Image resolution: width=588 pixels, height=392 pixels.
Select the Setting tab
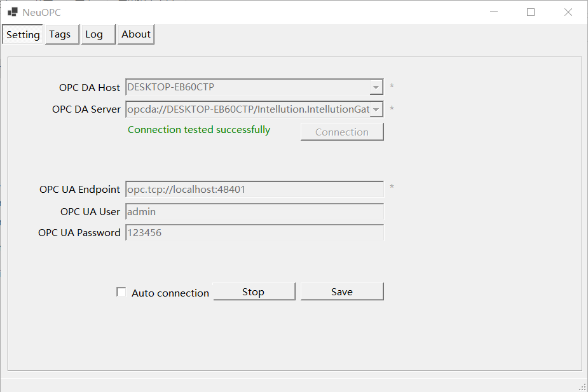coord(23,34)
